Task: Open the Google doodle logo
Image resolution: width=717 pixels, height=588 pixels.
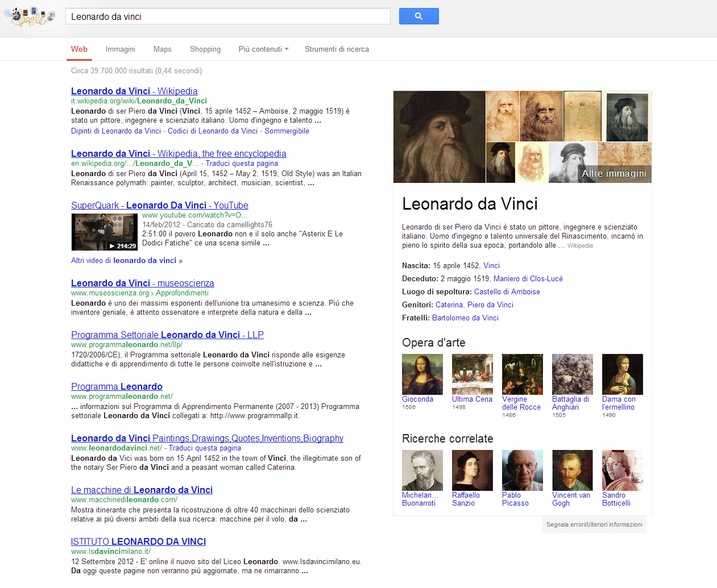Action: [x=30, y=16]
